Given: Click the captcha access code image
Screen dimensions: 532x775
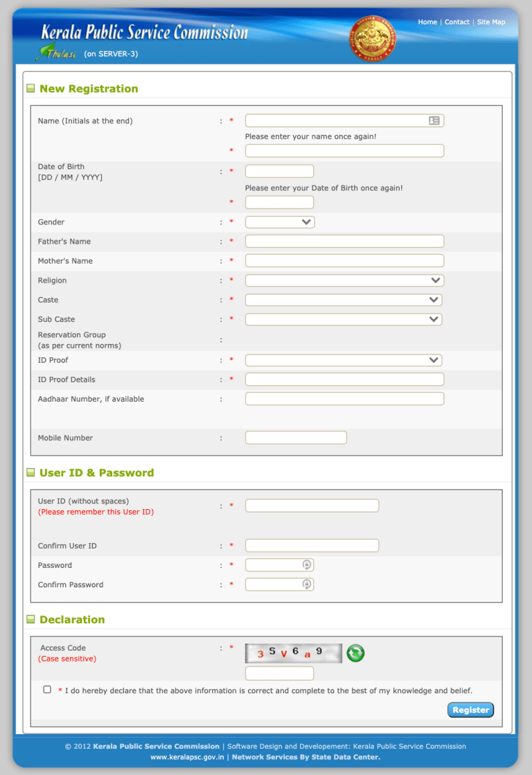Looking at the screenshot, I should (x=294, y=653).
